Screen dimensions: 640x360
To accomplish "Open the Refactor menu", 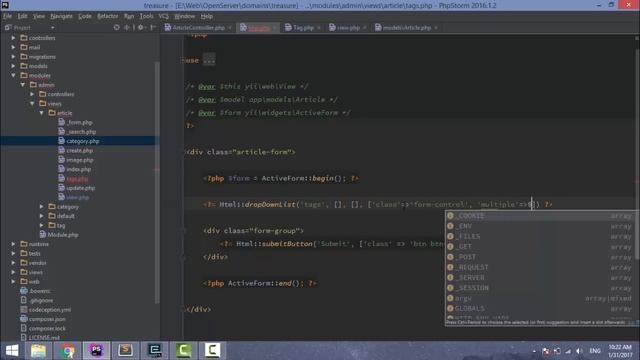I will pyautogui.click(x=108, y=16).
